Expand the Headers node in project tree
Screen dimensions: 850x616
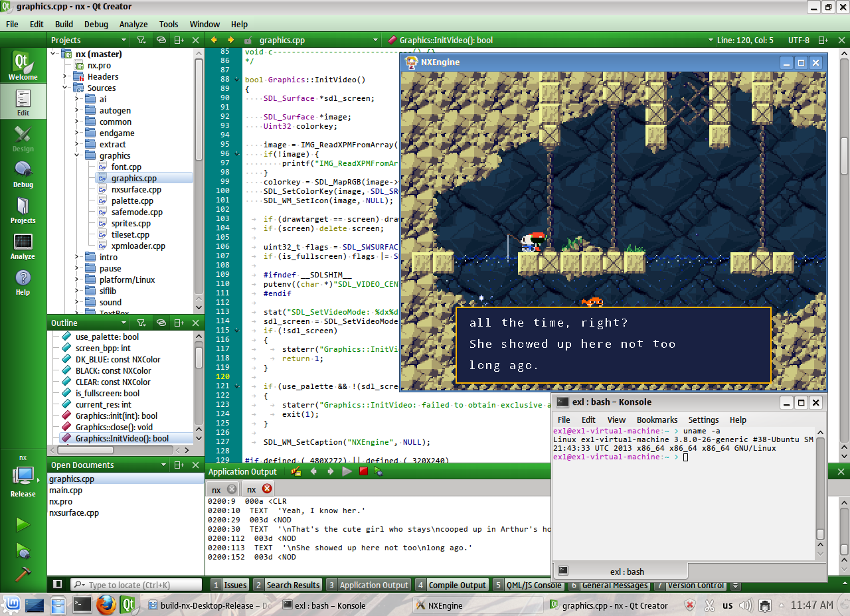click(x=65, y=76)
